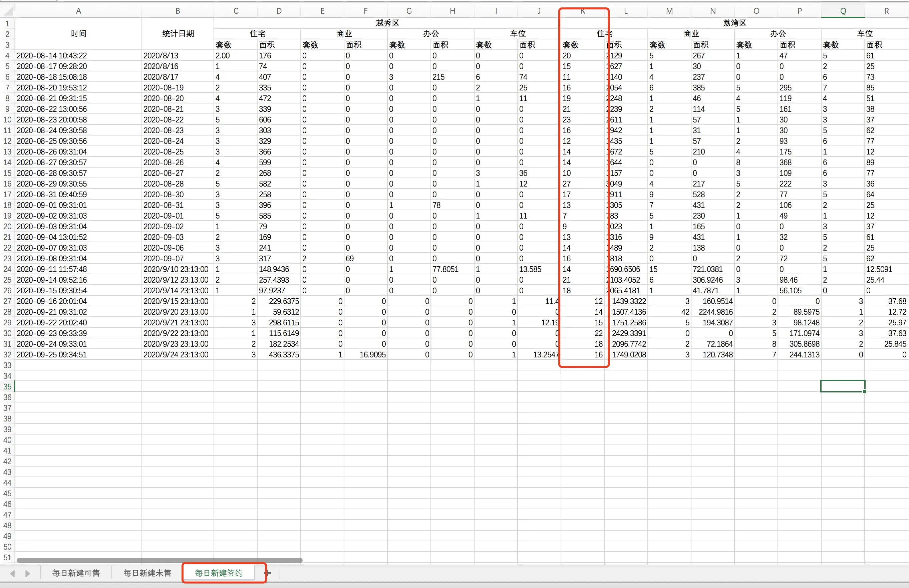Select row 35 header

pyautogui.click(x=7, y=386)
